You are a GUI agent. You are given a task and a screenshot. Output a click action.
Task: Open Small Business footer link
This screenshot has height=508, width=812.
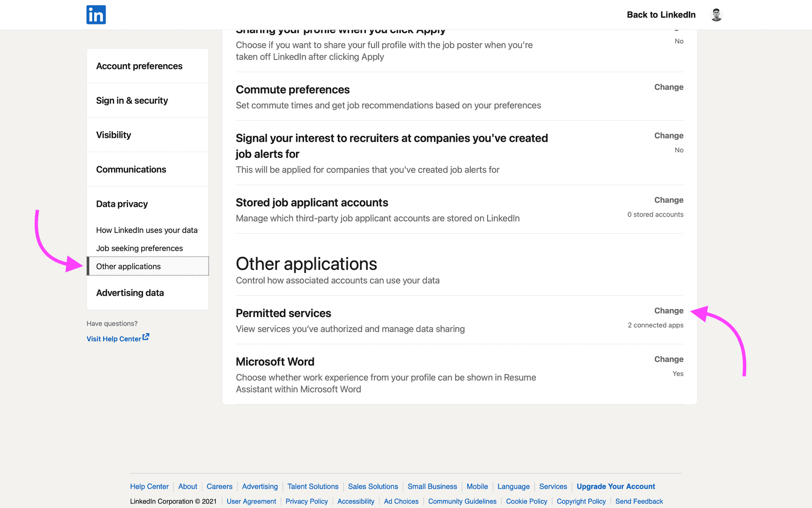(x=432, y=486)
